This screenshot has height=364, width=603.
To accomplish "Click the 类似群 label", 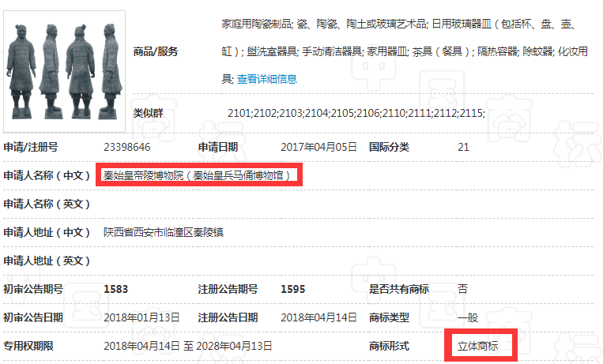I will coord(148,114).
